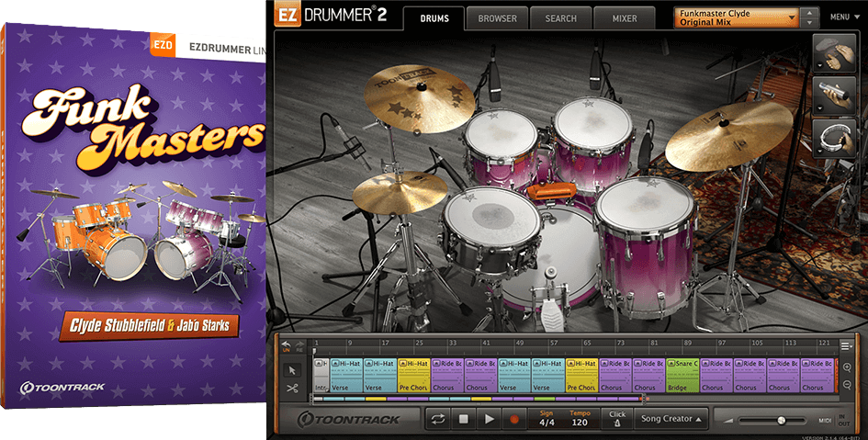The height and width of the screenshot is (440, 868).
Task: Click the next preset down arrow
Action: coord(810,23)
